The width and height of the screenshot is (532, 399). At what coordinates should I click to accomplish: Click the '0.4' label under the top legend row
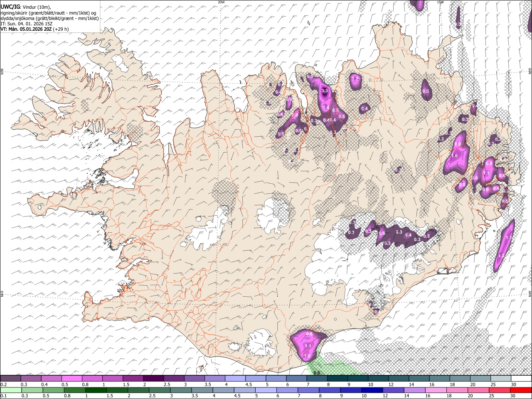[44, 384]
